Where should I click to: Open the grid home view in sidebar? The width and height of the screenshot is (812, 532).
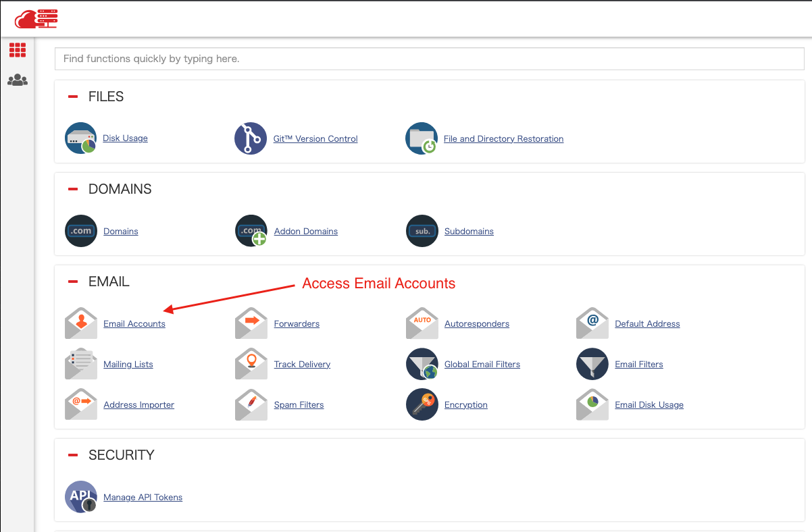pyautogui.click(x=18, y=50)
